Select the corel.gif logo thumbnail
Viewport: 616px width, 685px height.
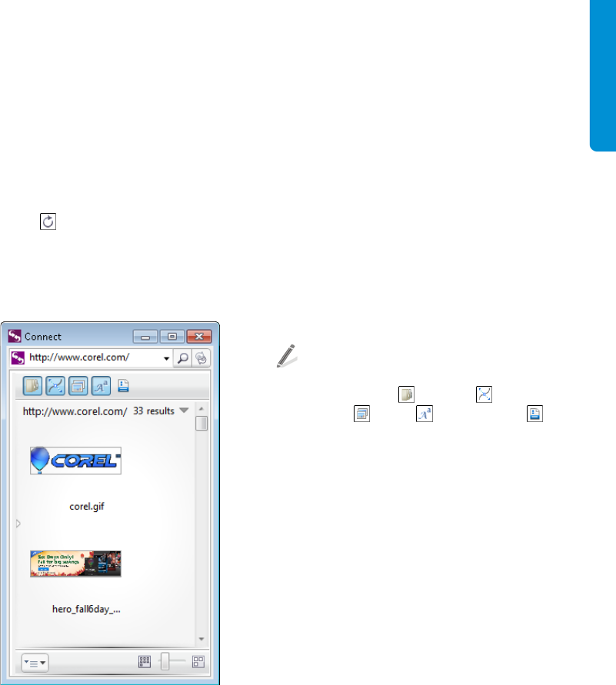75,461
